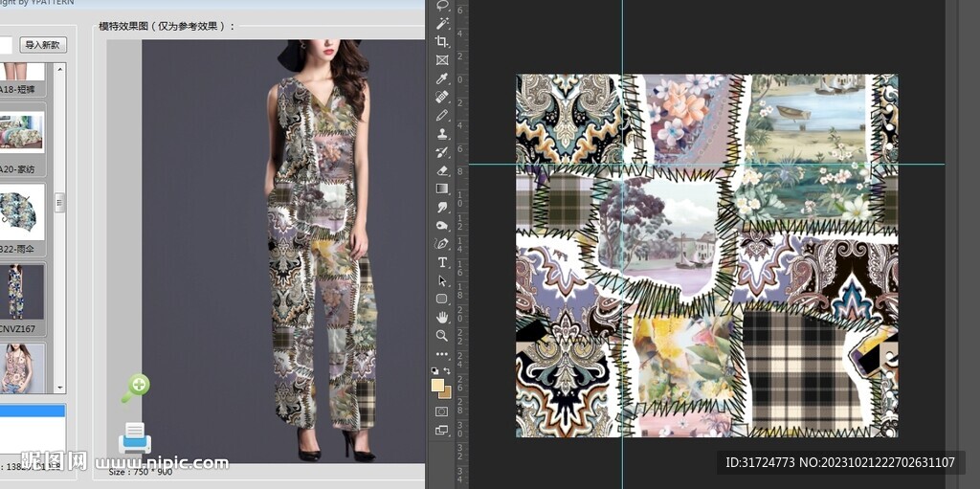Viewport: 980px width, 489px height.
Task: Select the A22 umbrella thumbnail
Action: [x=21, y=212]
